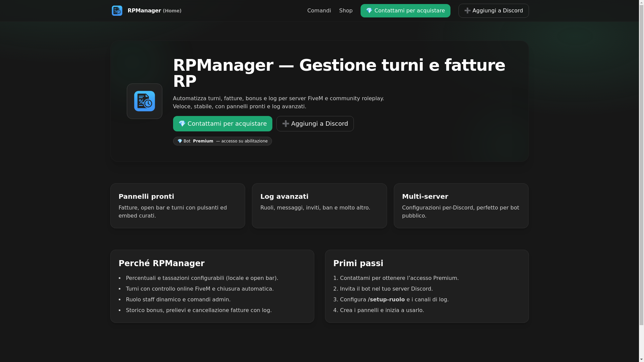Click the Pannelli pronti card title

146,196
